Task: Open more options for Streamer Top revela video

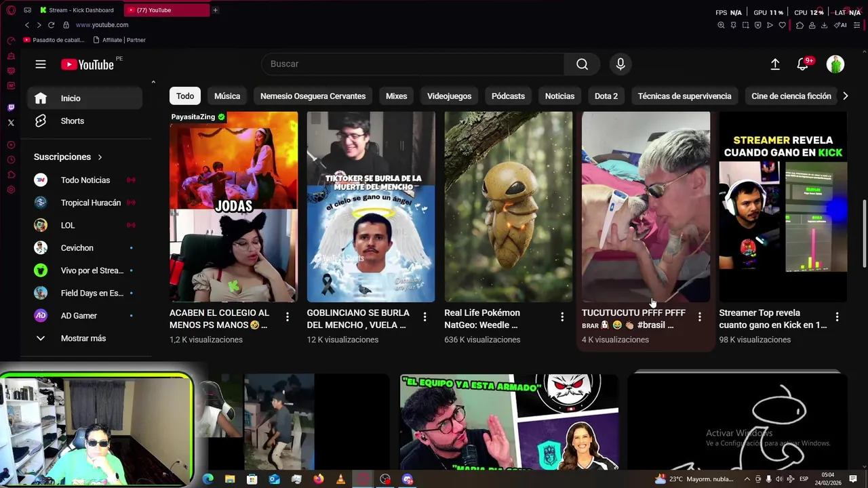Action: click(837, 317)
